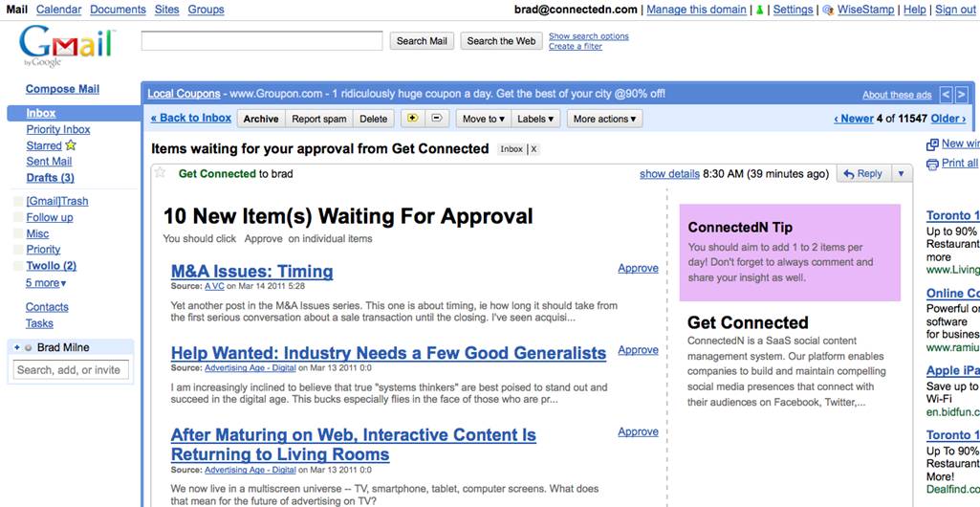Click color box beside [Gmail]Trash label
Image resolution: width=980 pixels, height=507 pixels.
pyautogui.click(x=18, y=201)
